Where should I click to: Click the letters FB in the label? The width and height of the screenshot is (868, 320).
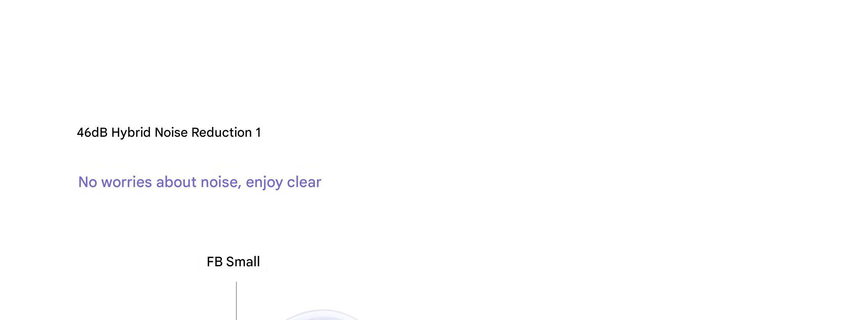click(215, 262)
